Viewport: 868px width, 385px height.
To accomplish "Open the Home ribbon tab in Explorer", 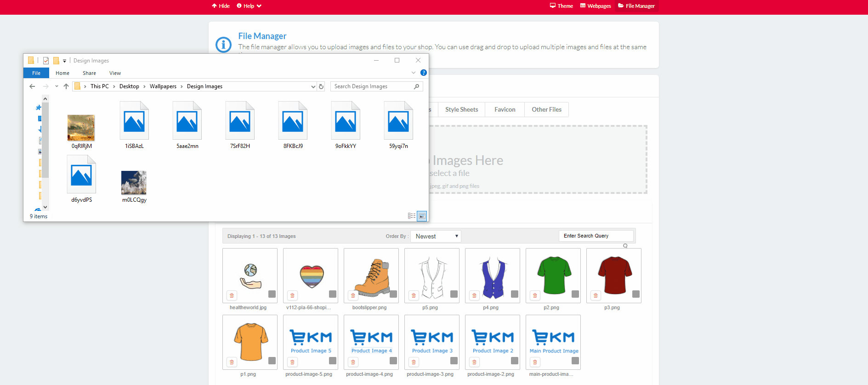I will click(x=62, y=73).
